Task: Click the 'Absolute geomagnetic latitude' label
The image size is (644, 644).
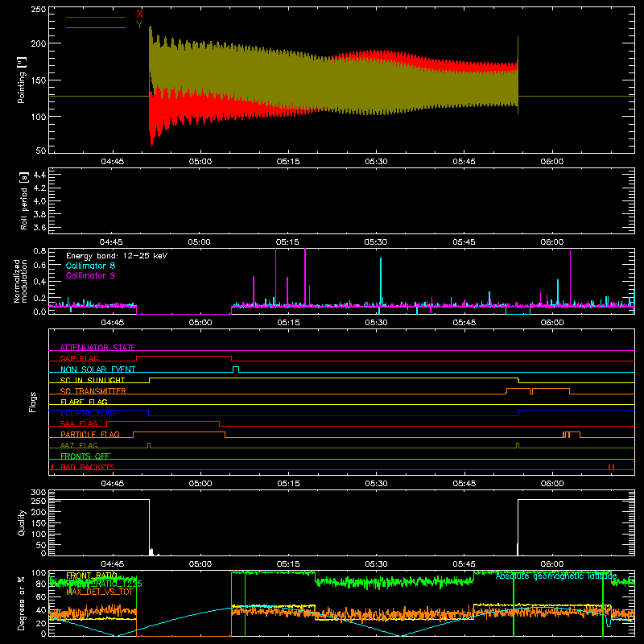Action: coord(556,576)
